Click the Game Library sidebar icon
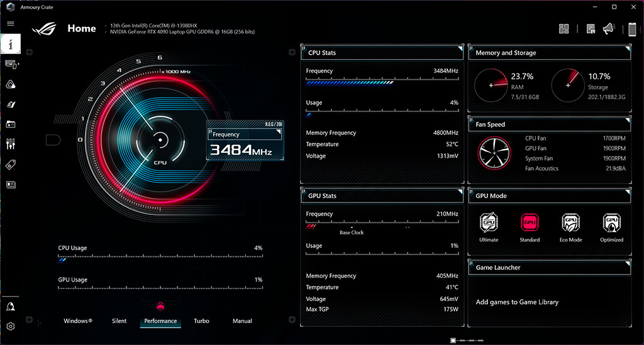The image size is (644, 345). coord(11,124)
